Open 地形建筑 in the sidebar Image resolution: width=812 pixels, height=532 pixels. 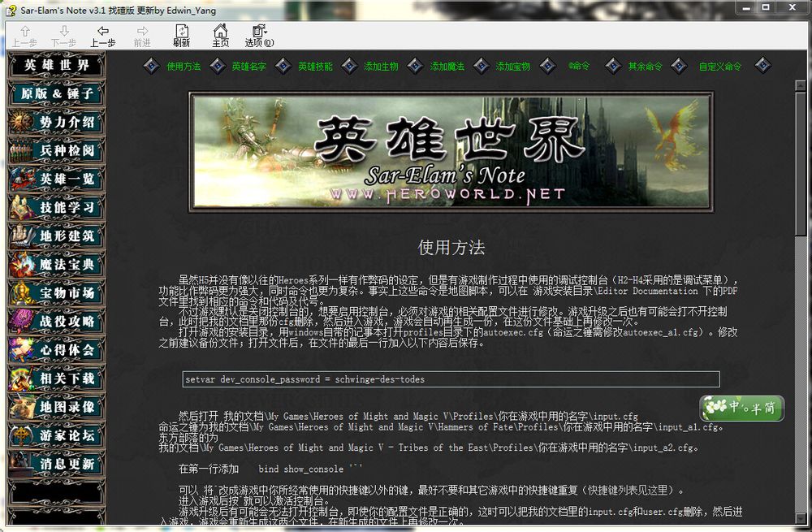[x=57, y=236]
